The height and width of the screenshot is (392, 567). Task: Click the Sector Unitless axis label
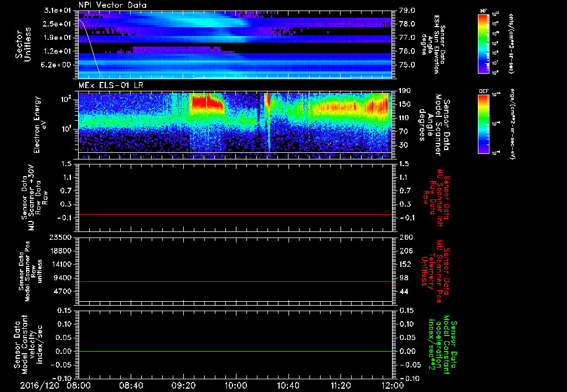(x=22, y=43)
